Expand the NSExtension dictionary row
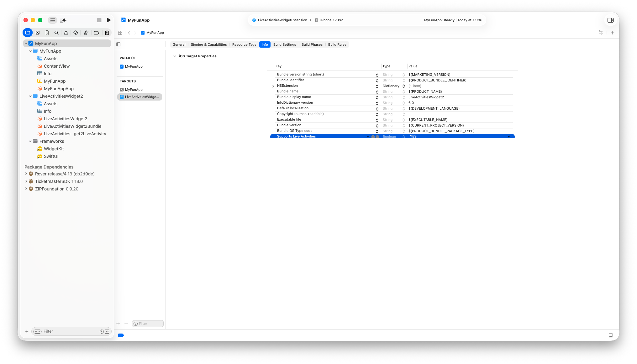This screenshot has height=364, width=637. click(x=273, y=86)
